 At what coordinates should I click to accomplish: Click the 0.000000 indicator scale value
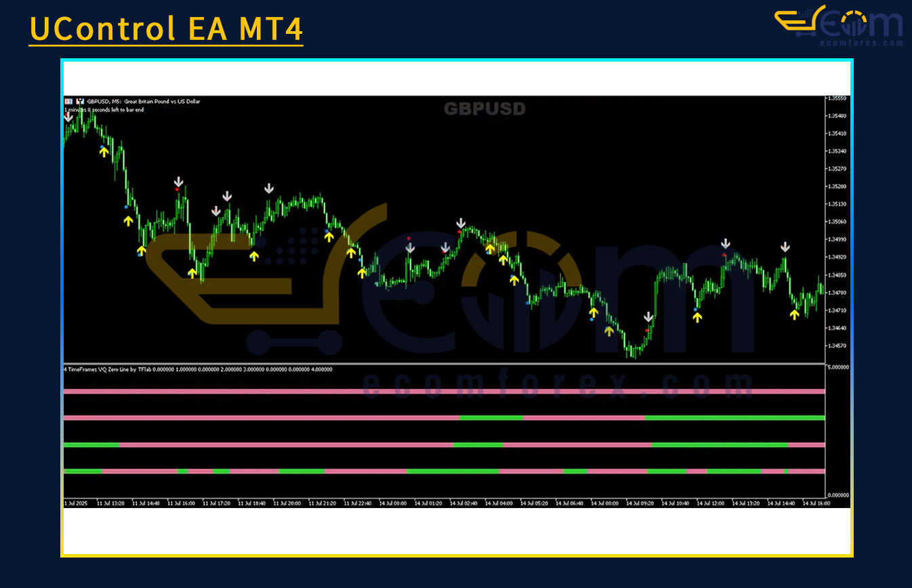pyautogui.click(x=839, y=495)
